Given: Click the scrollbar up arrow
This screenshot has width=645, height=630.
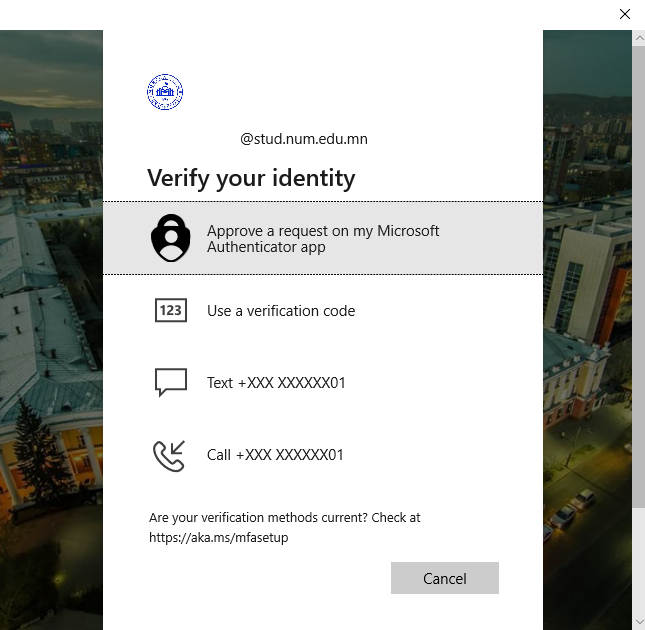Looking at the screenshot, I should point(639,38).
